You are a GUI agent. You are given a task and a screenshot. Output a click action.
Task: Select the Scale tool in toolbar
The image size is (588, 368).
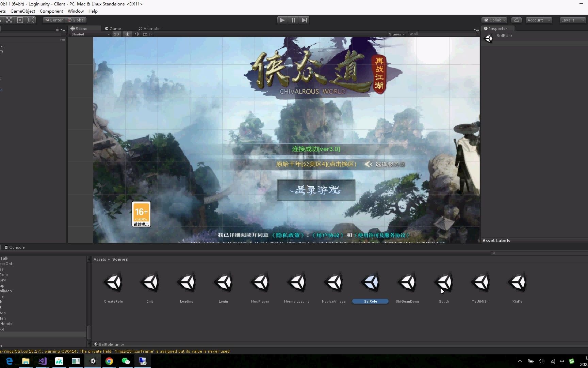pos(9,20)
